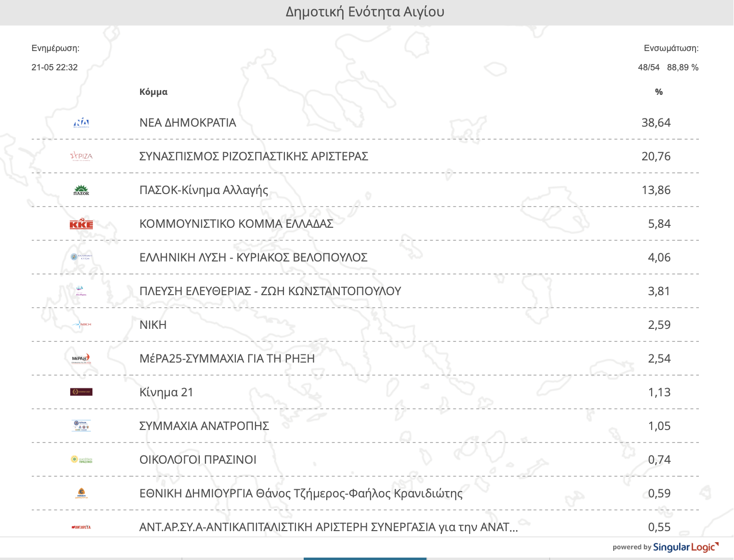Click the 1,13 percentage value
This screenshot has width=734, height=560.
coord(659,392)
